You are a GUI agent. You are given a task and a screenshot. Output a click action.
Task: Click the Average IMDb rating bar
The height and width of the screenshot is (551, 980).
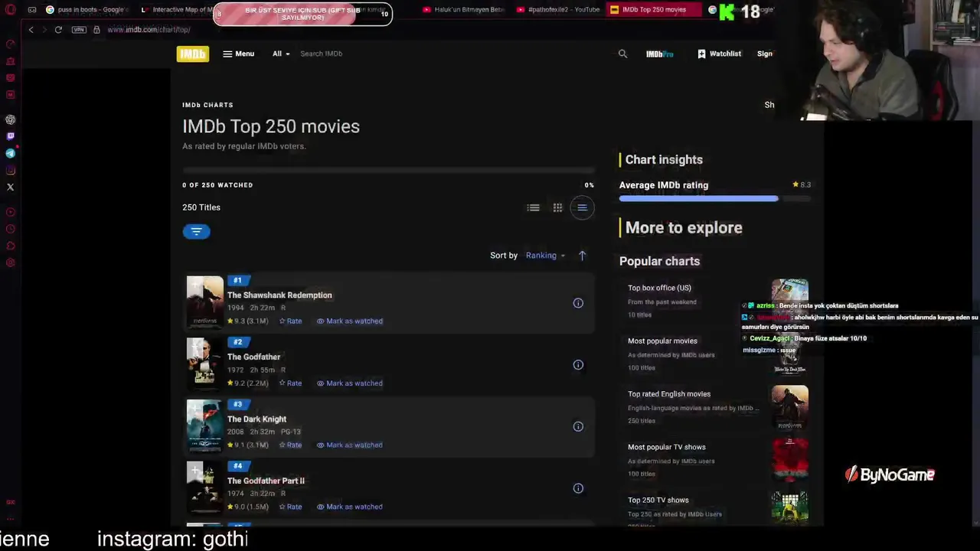click(x=714, y=199)
